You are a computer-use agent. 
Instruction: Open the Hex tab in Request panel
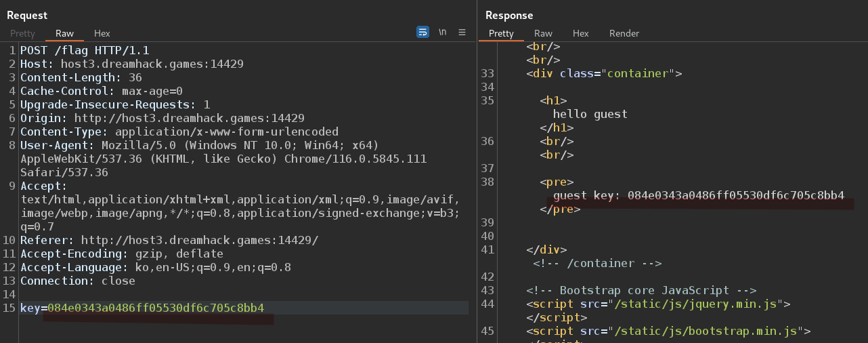102,33
